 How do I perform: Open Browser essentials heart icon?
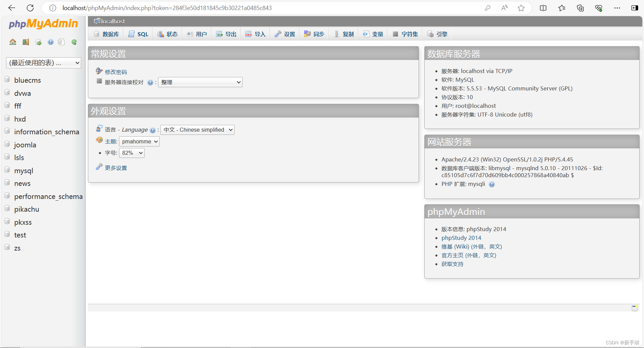(599, 8)
